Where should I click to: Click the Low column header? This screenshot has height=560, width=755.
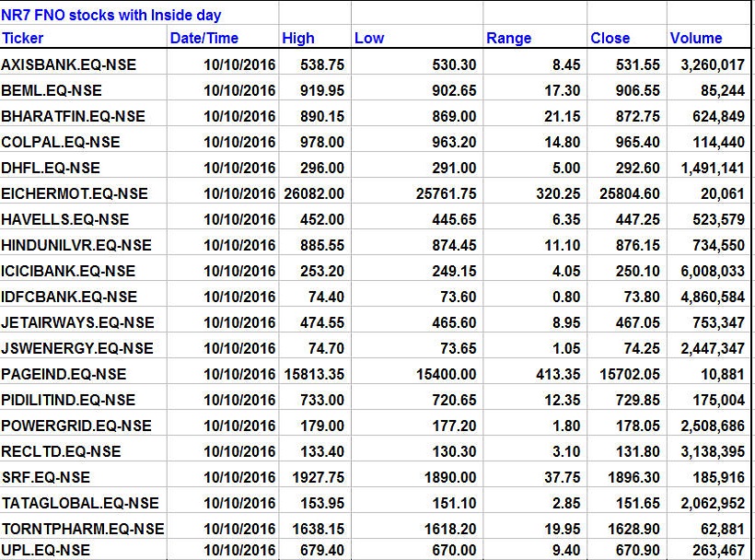pyautogui.click(x=368, y=38)
